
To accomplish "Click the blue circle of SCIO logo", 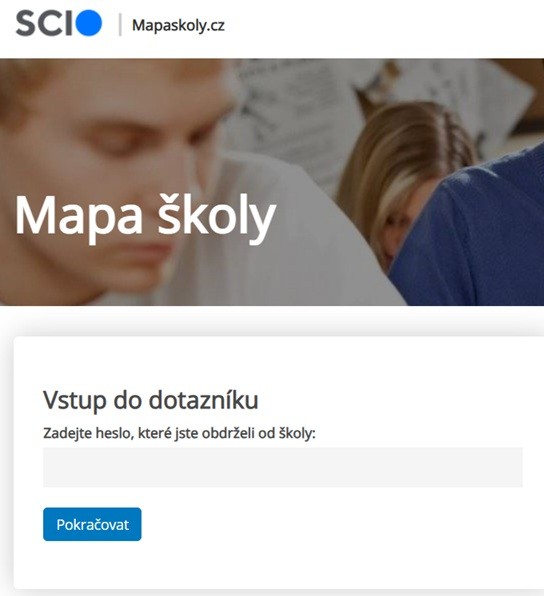I will point(89,23).
